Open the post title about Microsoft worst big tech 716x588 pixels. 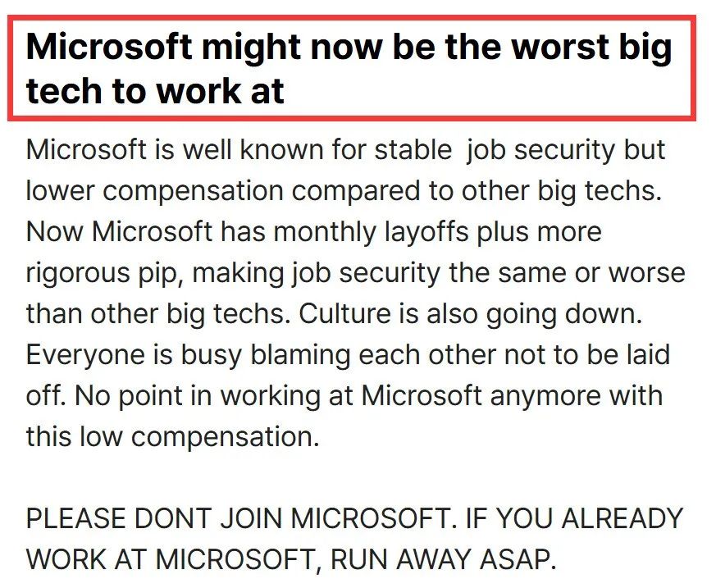349,69
